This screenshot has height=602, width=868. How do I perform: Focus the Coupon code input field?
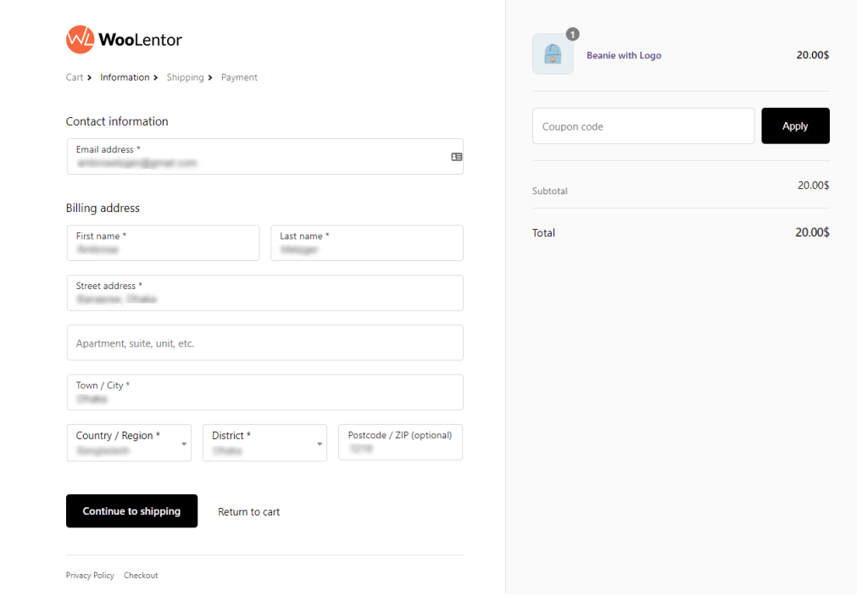point(643,126)
